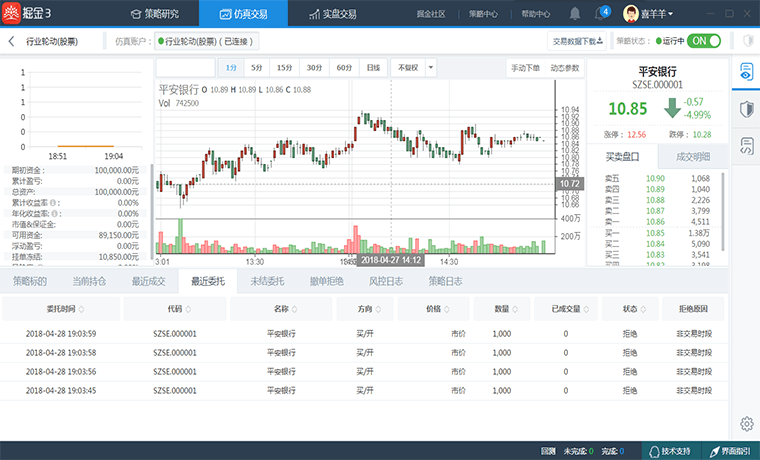This screenshot has height=460, width=760.
Task: Select the 5分 chart period
Action: point(257,68)
